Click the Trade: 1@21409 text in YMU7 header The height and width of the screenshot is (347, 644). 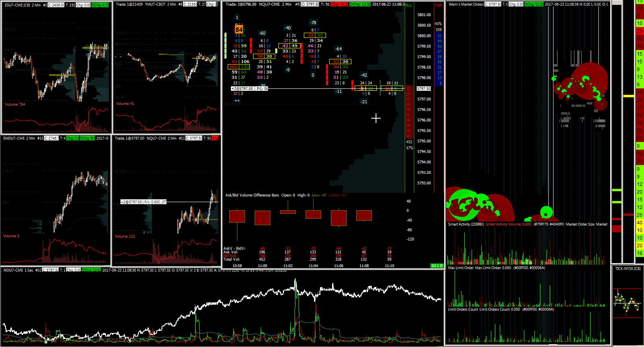coord(129,4)
